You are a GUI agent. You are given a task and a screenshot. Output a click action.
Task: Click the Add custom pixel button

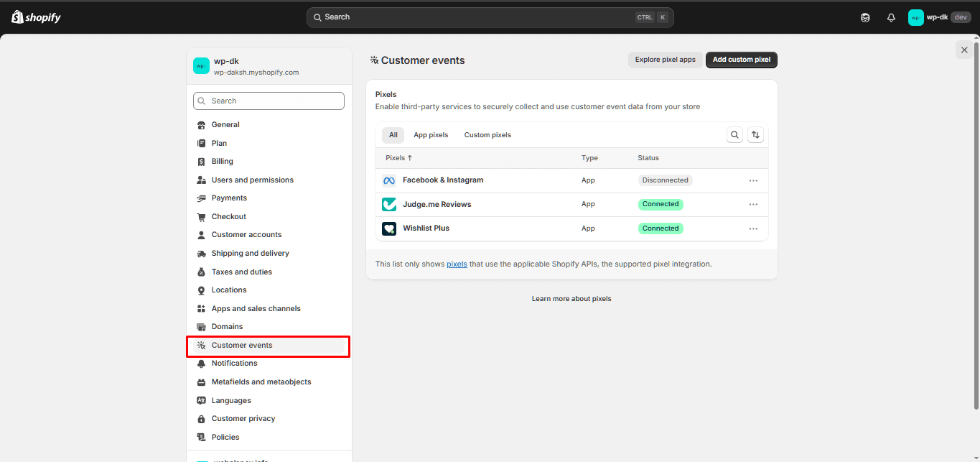pyautogui.click(x=741, y=60)
